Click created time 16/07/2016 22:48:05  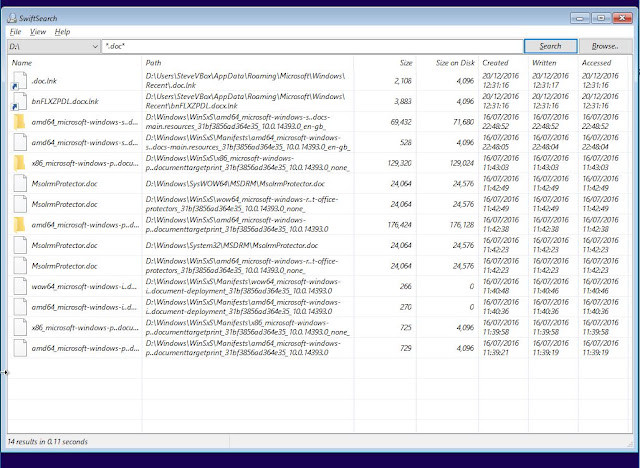click(501, 142)
